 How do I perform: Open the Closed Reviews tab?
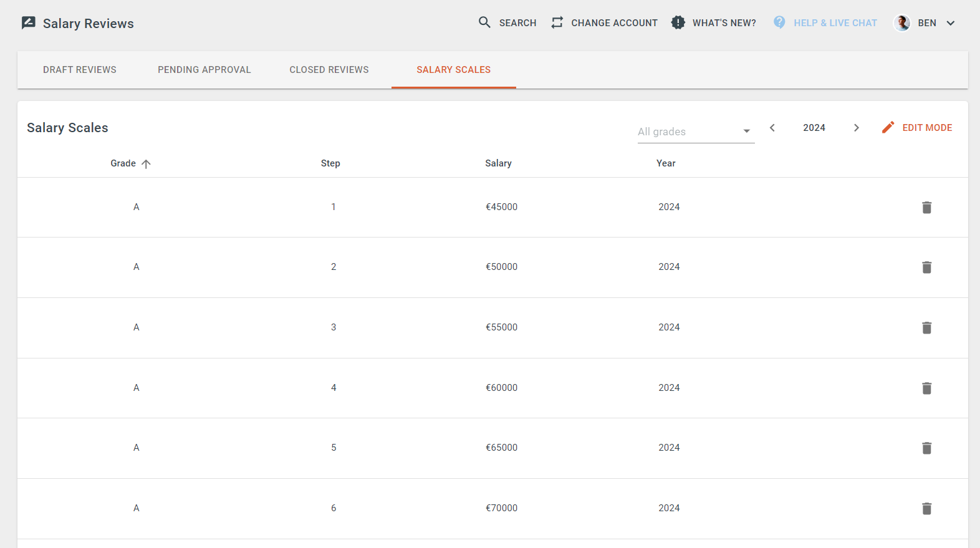(329, 70)
